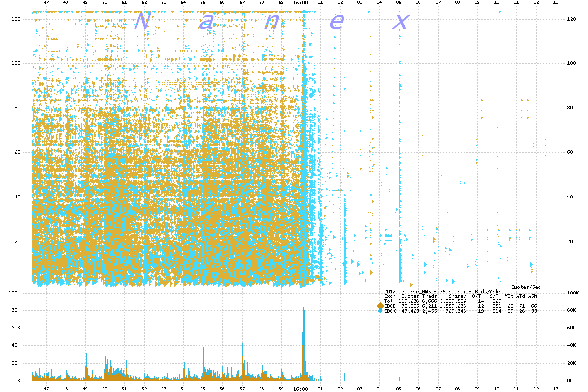
Task: Click the Trads column header
Action: pos(429,296)
